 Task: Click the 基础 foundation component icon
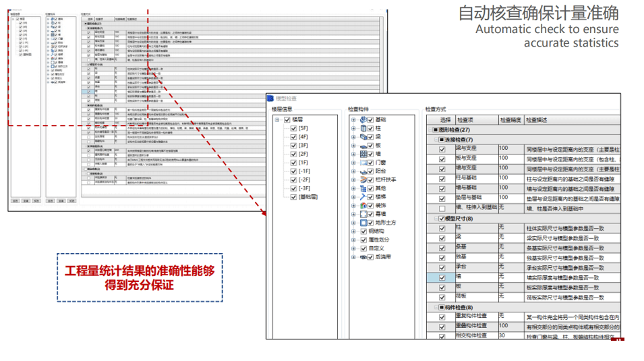(x=363, y=119)
